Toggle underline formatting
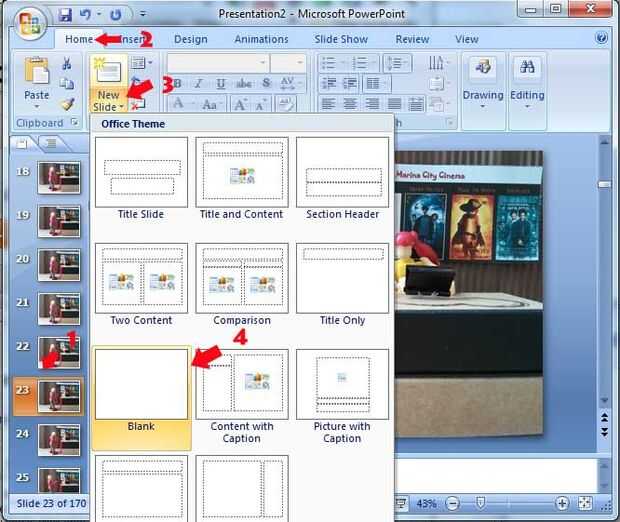This screenshot has width=620, height=522. pos(221,83)
